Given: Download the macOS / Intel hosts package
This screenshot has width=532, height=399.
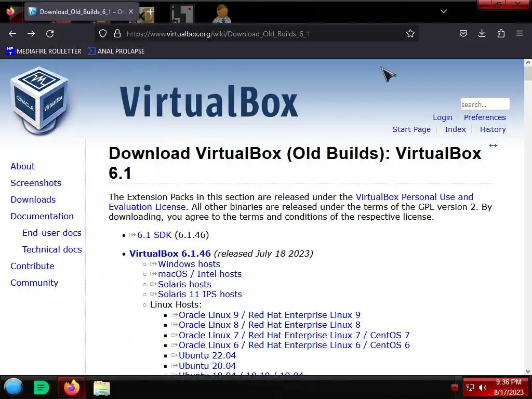Looking at the screenshot, I should click(x=199, y=274).
